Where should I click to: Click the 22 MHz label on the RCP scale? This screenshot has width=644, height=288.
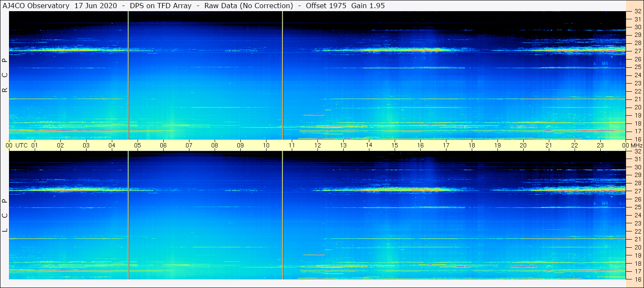pos(637,91)
